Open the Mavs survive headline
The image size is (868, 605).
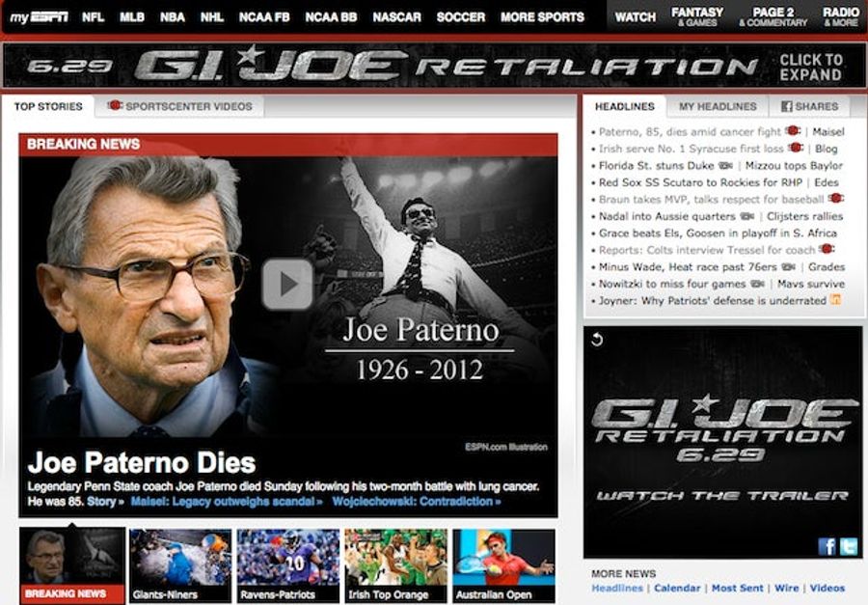tap(811, 284)
